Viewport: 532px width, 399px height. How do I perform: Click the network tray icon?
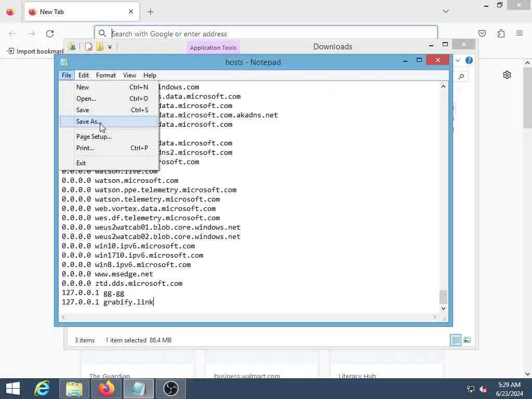(x=471, y=389)
